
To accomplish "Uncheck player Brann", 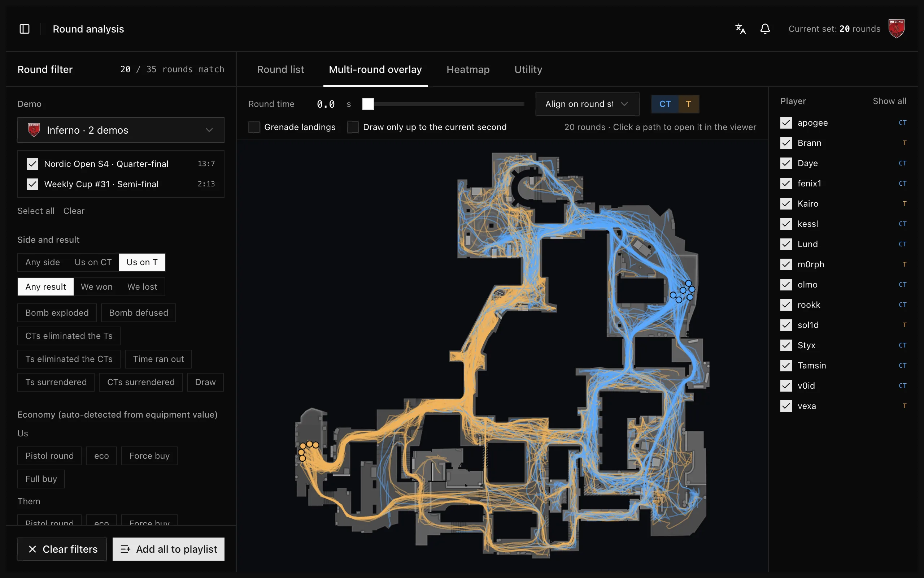I will [786, 143].
